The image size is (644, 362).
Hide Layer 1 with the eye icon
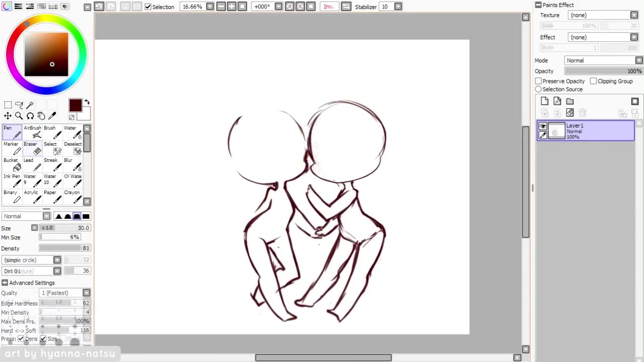(x=543, y=126)
